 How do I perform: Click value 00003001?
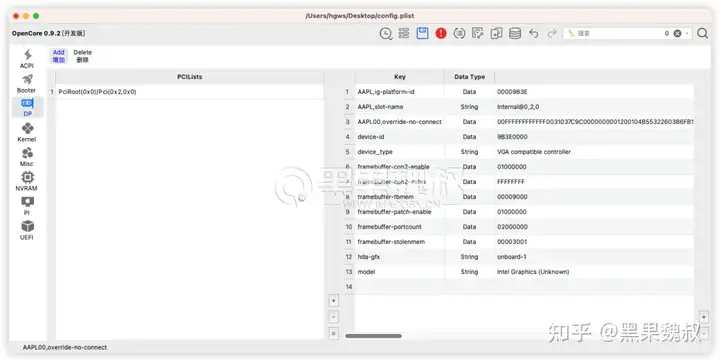512,242
